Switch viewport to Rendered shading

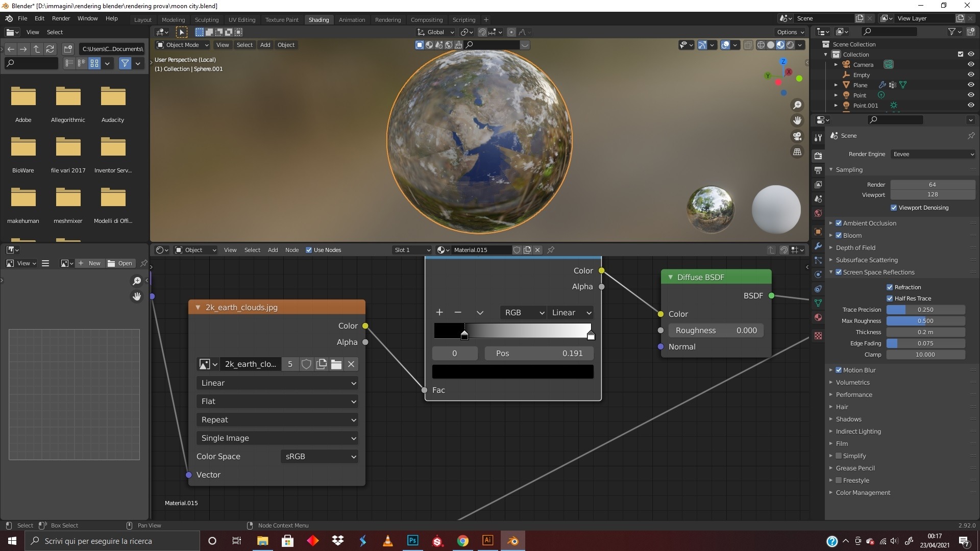[x=790, y=45]
